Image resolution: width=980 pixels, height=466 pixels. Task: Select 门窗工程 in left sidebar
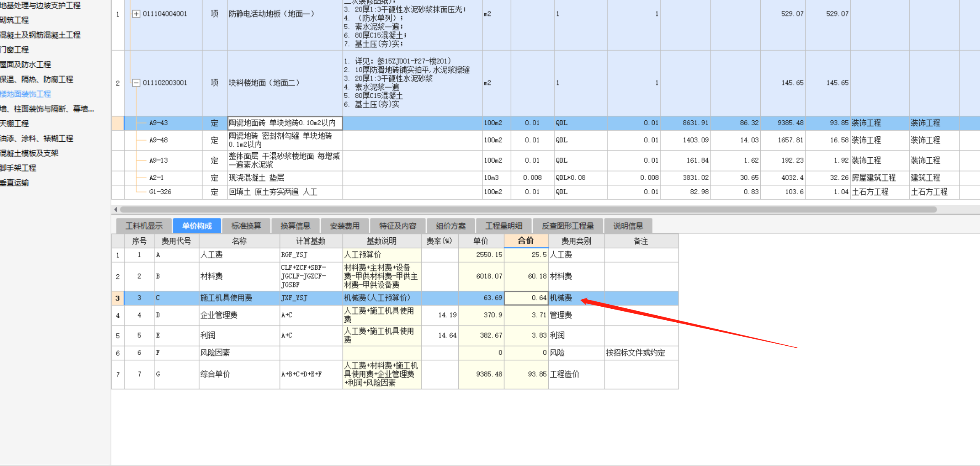[15, 50]
